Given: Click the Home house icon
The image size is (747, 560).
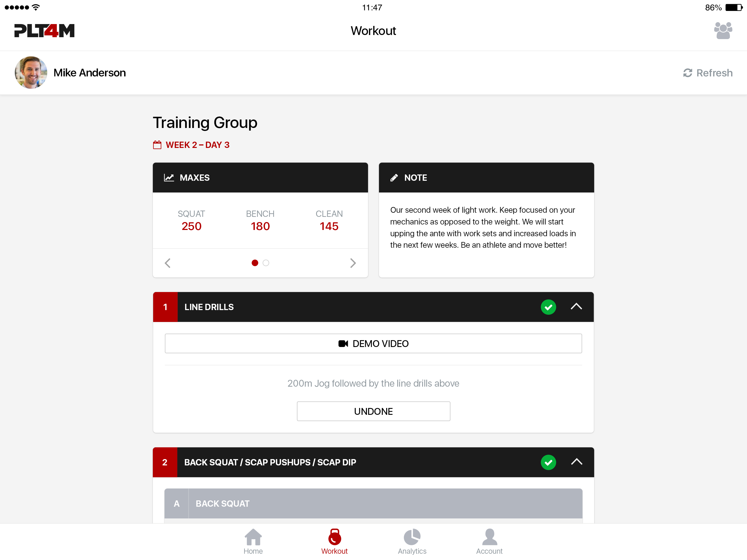Looking at the screenshot, I should pos(253,537).
